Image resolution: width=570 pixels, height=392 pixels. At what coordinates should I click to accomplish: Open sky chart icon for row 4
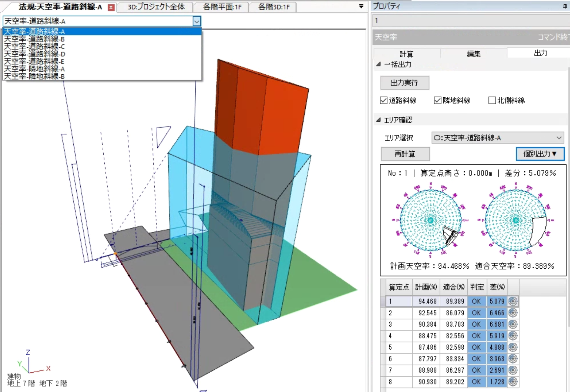pyautogui.click(x=513, y=336)
